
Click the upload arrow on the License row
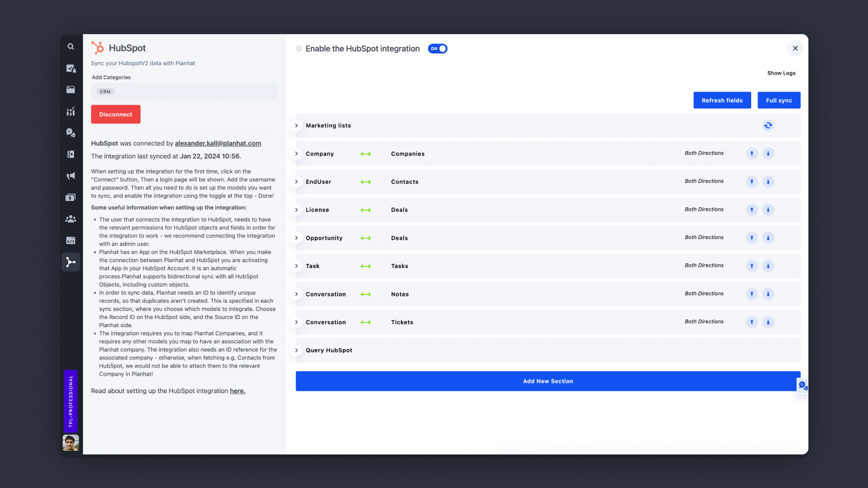752,210
